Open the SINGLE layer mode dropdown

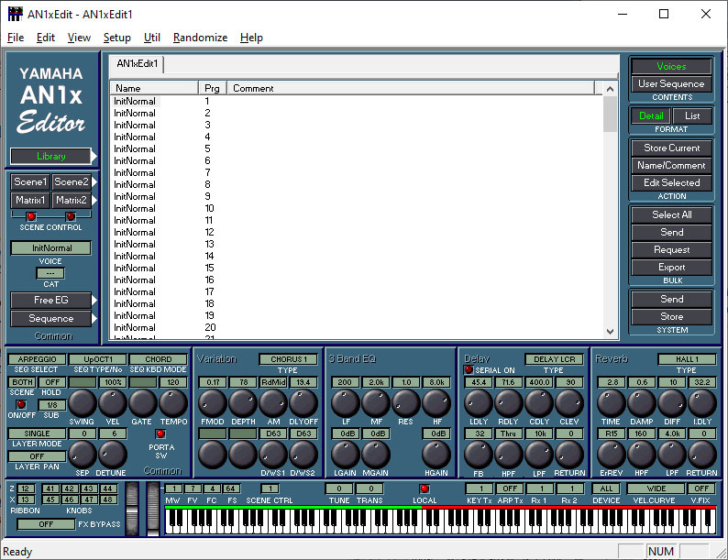tap(38, 434)
